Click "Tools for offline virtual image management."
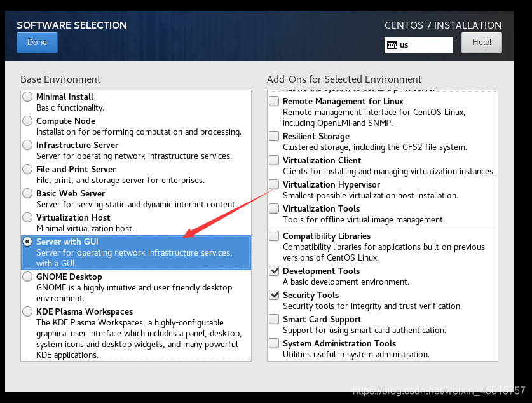Viewport: 532px width, 403px height. click(364, 220)
